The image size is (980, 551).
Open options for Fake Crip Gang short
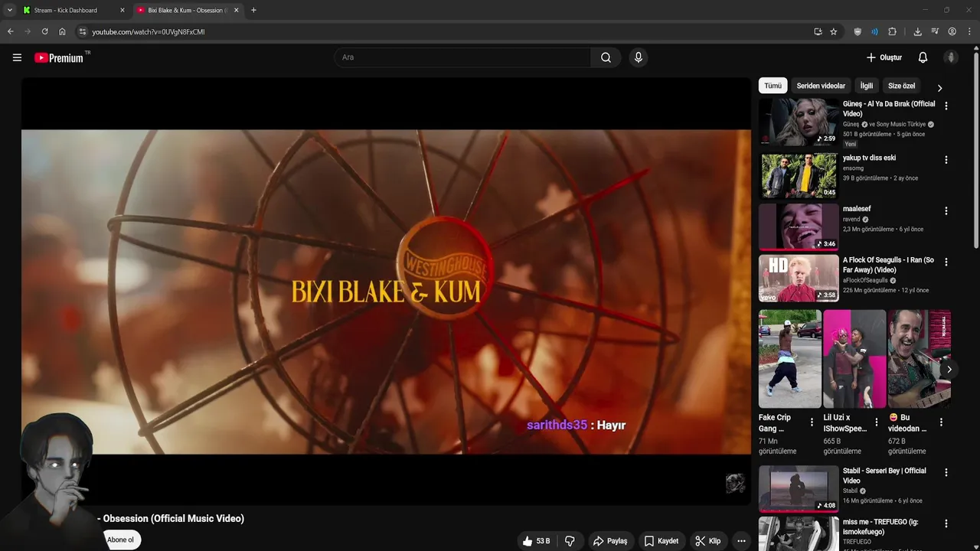(x=812, y=422)
